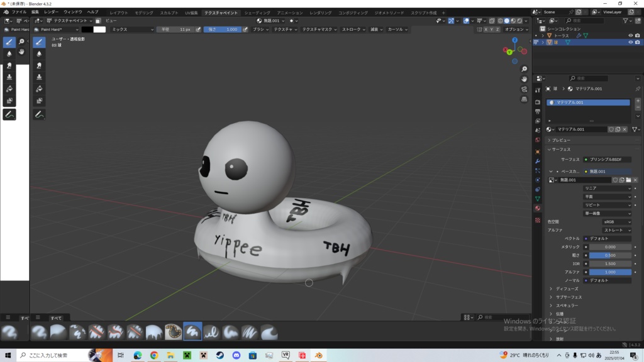This screenshot has width=644, height=362.
Task: Open the Output properties tab
Action: click(x=538, y=111)
